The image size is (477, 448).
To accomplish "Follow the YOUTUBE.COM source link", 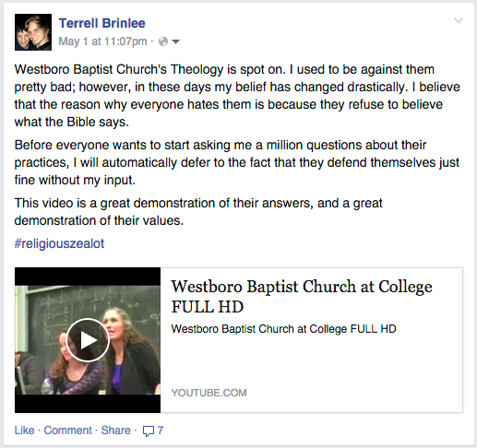I will tap(209, 393).
